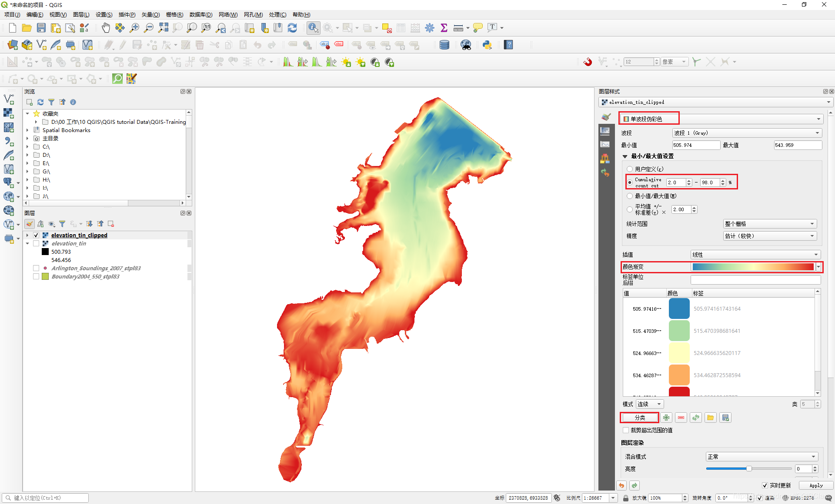Click the 最小值 505.974 input field

coord(695,145)
